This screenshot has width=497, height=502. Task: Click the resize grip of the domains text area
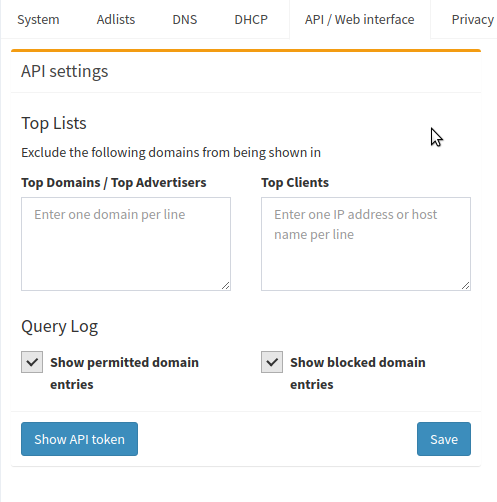[226, 286]
